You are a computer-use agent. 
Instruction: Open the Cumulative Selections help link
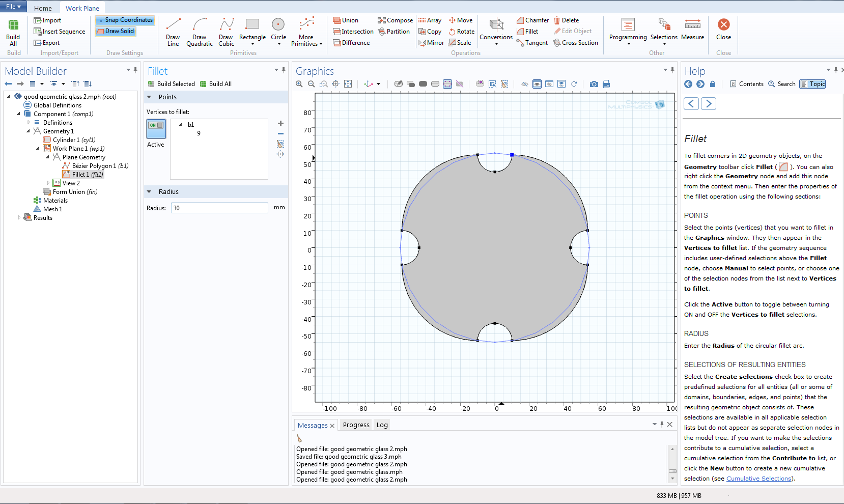[758, 479]
